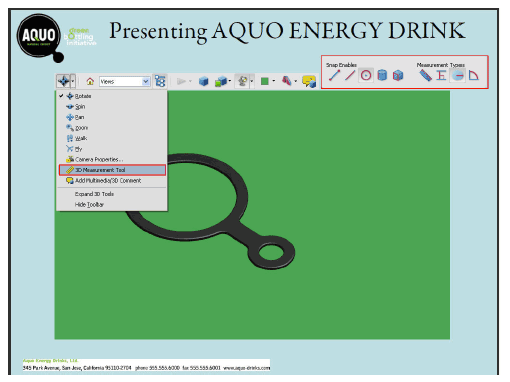
Task: Toggle perspective/orthographic projection cube icon
Action: tap(204, 81)
